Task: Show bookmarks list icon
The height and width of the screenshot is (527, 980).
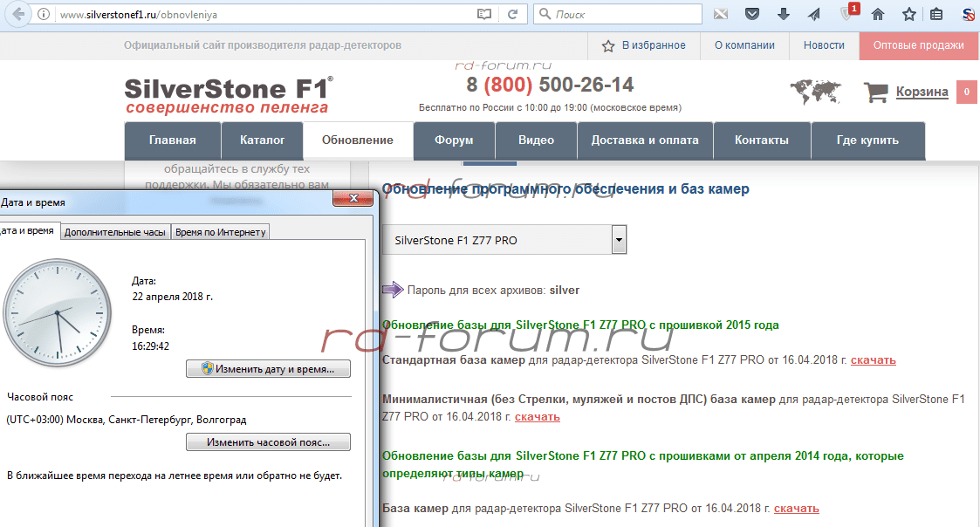Action: pos(936,14)
